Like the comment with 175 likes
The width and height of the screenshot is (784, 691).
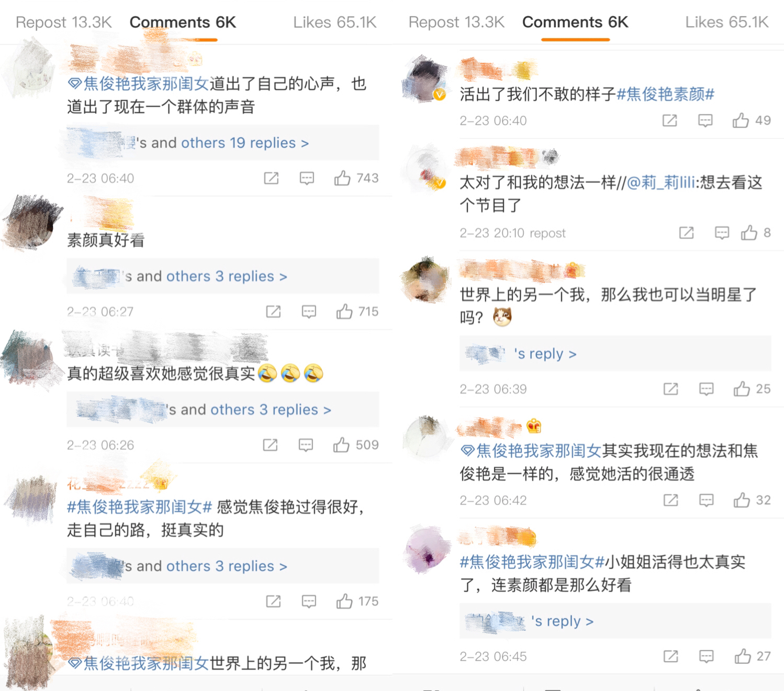click(x=344, y=601)
